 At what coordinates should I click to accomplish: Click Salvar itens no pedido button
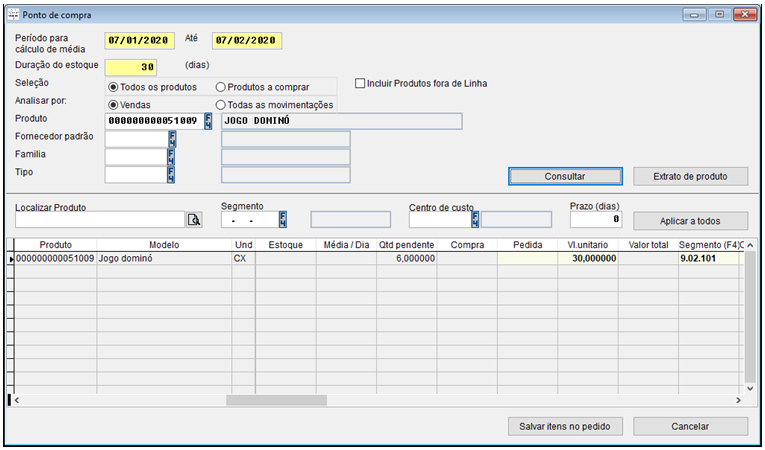click(565, 426)
